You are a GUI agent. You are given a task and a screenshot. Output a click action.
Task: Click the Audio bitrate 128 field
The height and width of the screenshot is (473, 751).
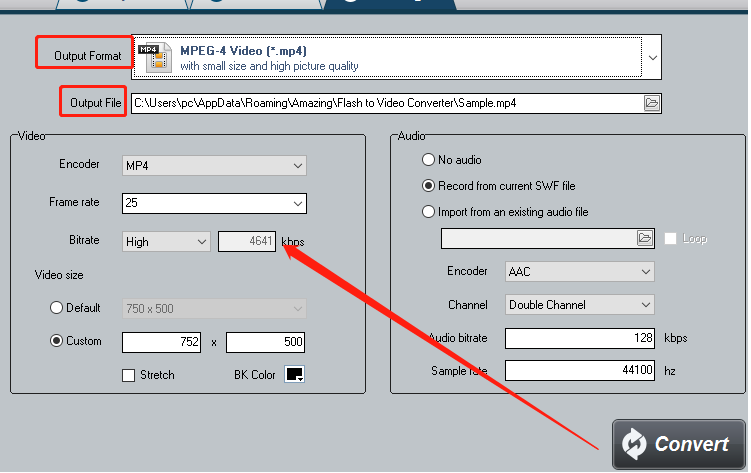pyautogui.click(x=580, y=338)
